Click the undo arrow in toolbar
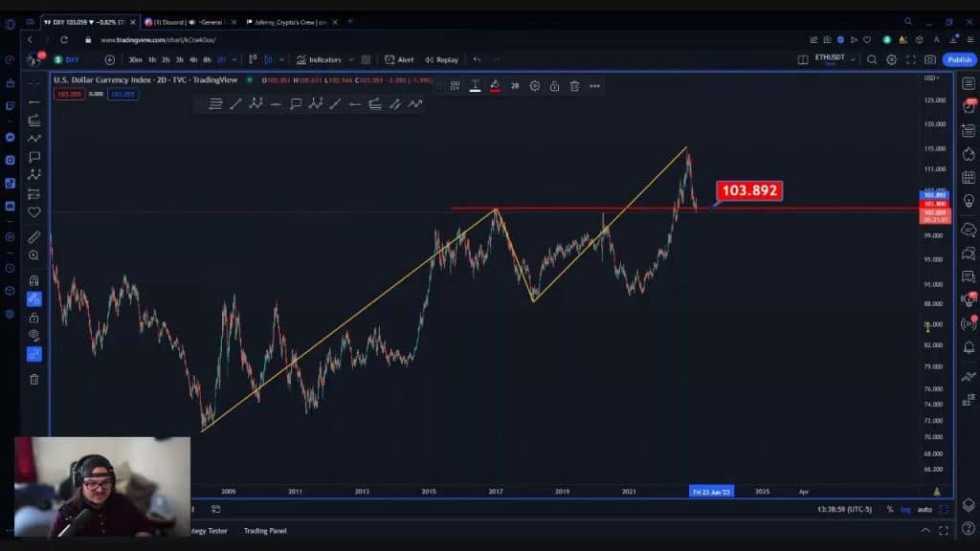This screenshot has width=980, height=551. [477, 59]
